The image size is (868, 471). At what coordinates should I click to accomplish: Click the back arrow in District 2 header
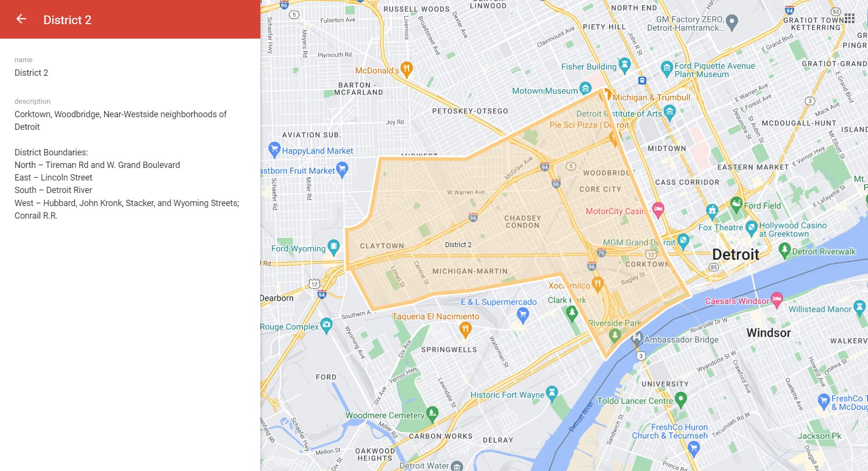tap(21, 19)
